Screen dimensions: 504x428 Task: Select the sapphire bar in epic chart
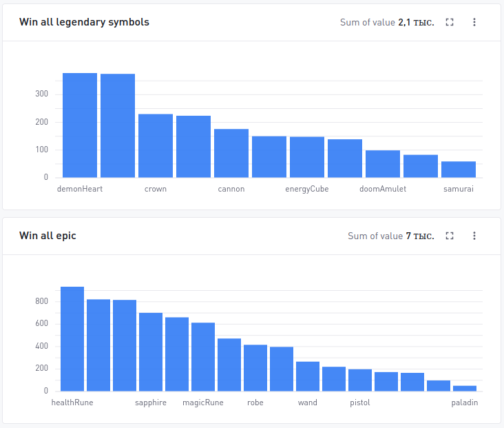(151, 352)
